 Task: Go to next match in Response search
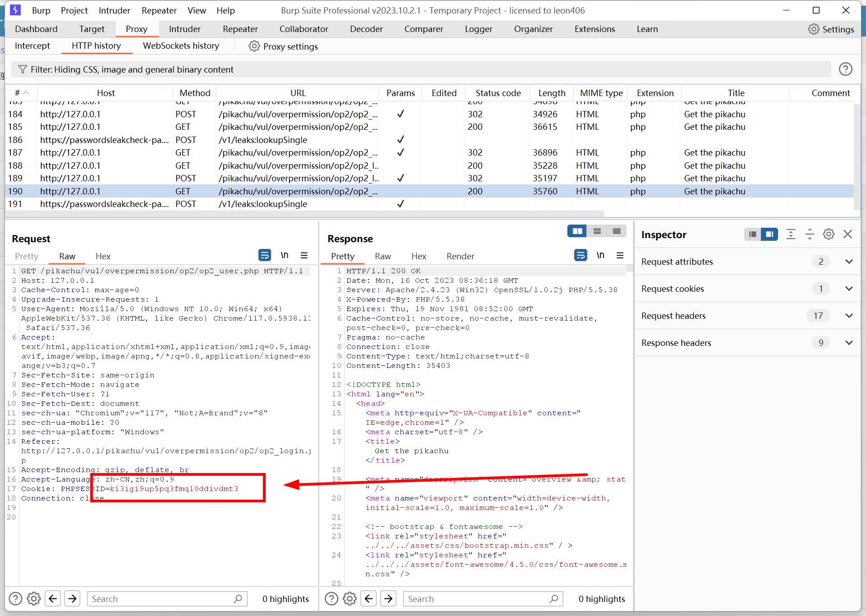point(388,599)
